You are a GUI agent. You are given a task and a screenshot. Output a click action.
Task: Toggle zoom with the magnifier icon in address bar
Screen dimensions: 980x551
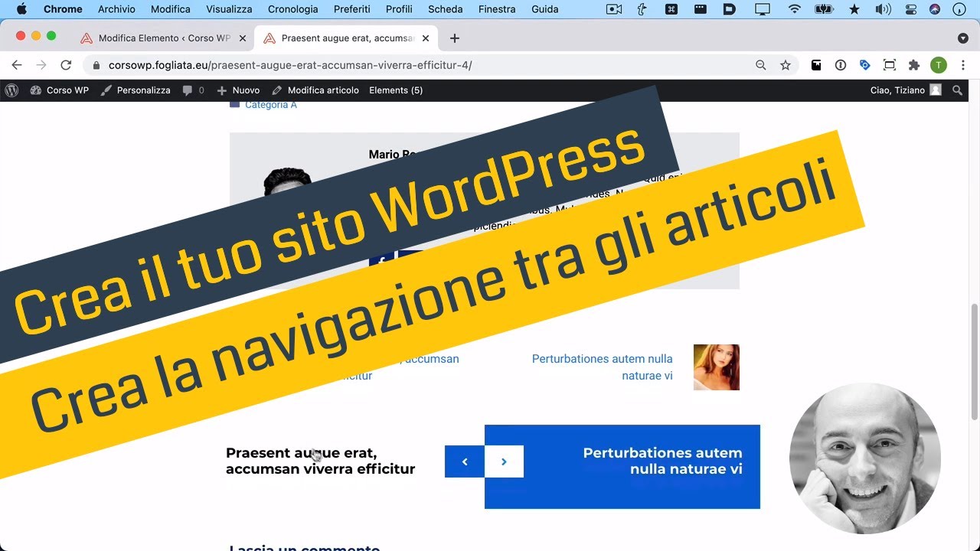pos(760,65)
